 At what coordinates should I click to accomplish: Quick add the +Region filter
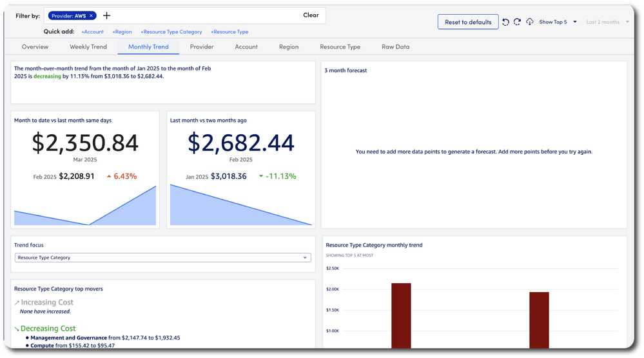click(122, 32)
